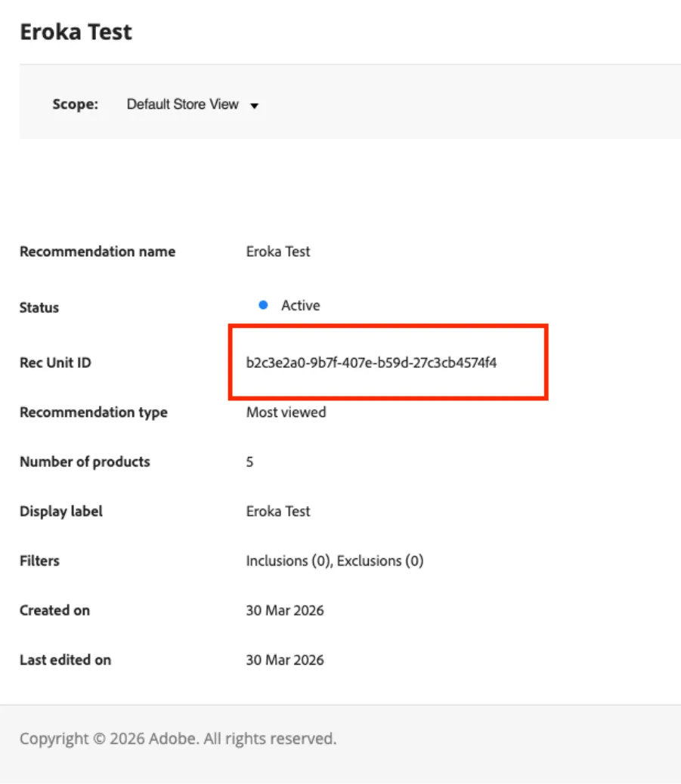The width and height of the screenshot is (681, 784).
Task: Select the Rec Unit ID value b2c3e2a0-9b7f-407e-b59d-27c3cb4574f4
Action: click(x=371, y=363)
